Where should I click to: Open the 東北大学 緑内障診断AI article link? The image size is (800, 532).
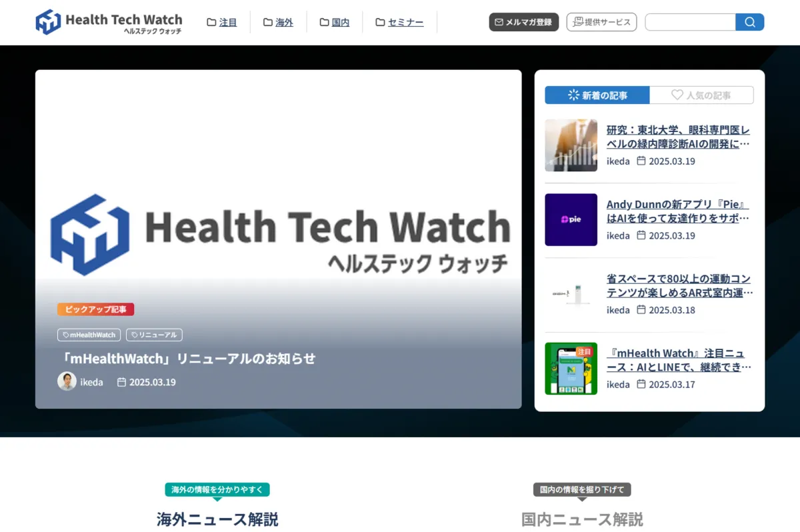point(678,137)
